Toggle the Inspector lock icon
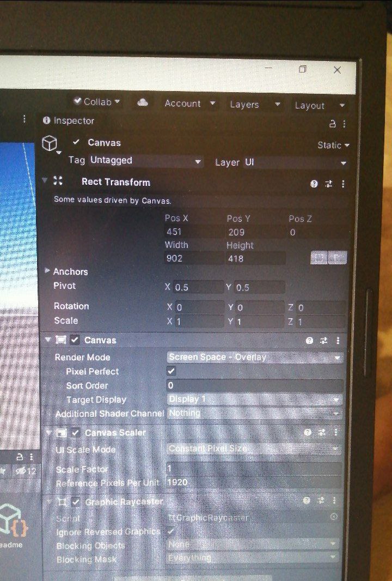 pos(333,124)
